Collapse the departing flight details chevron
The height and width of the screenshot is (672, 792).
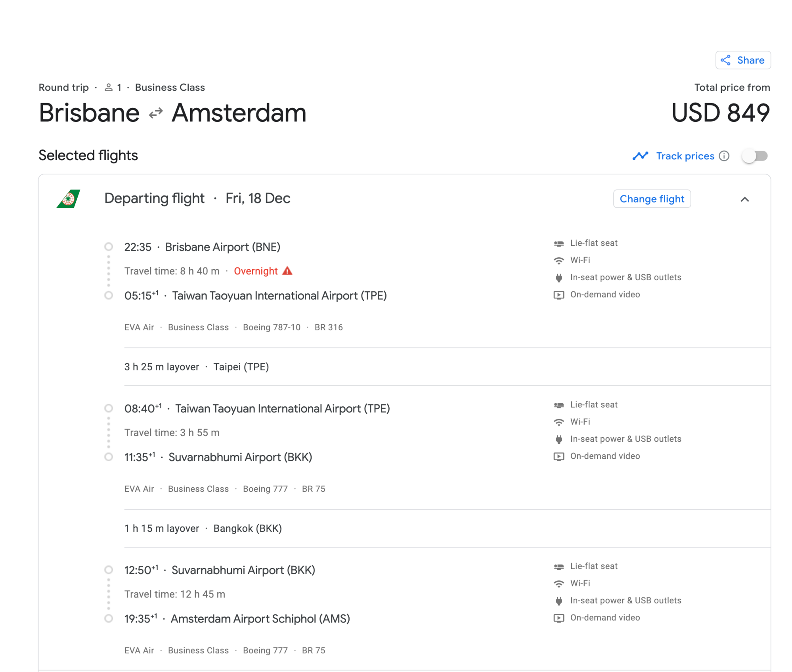(744, 199)
